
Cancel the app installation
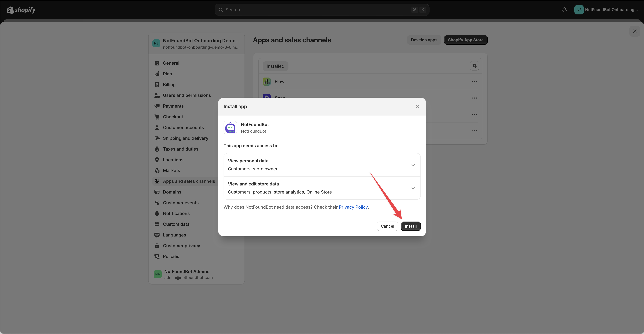(x=387, y=226)
